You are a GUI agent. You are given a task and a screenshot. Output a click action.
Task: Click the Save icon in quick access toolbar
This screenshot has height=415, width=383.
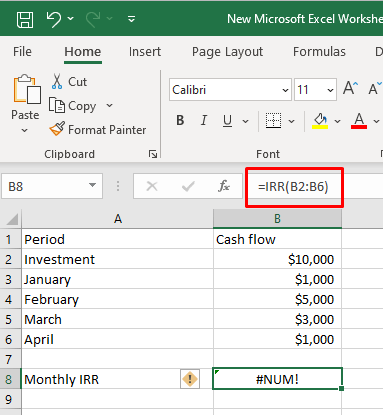pyautogui.click(x=25, y=19)
